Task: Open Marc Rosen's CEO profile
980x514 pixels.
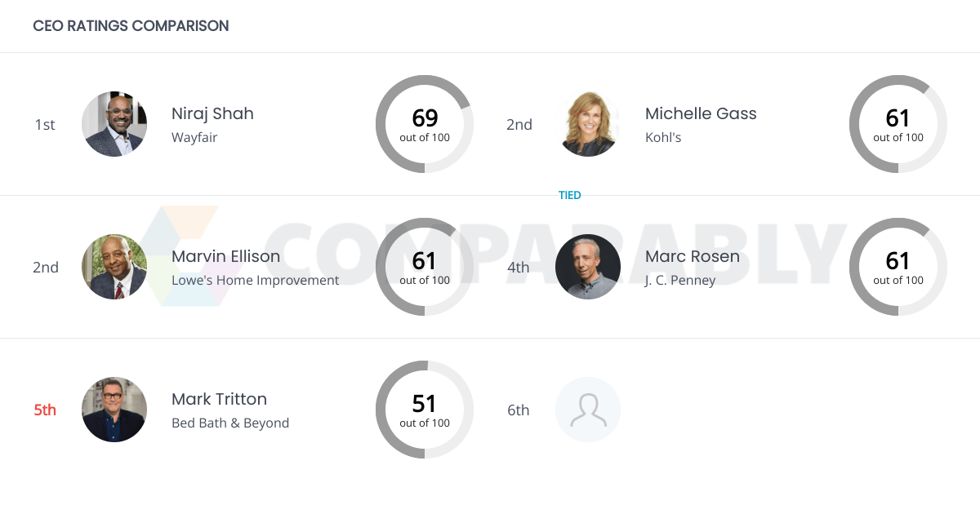Action: [x=693, y=256]
